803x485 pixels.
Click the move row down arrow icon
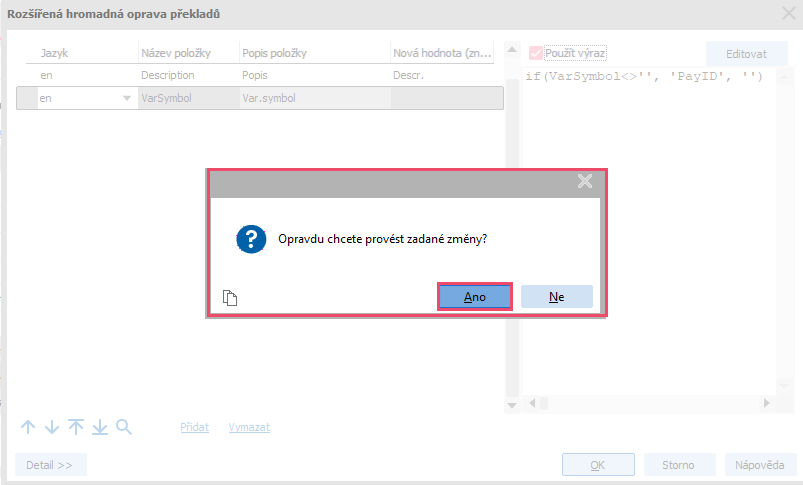(x=52, y=427)
